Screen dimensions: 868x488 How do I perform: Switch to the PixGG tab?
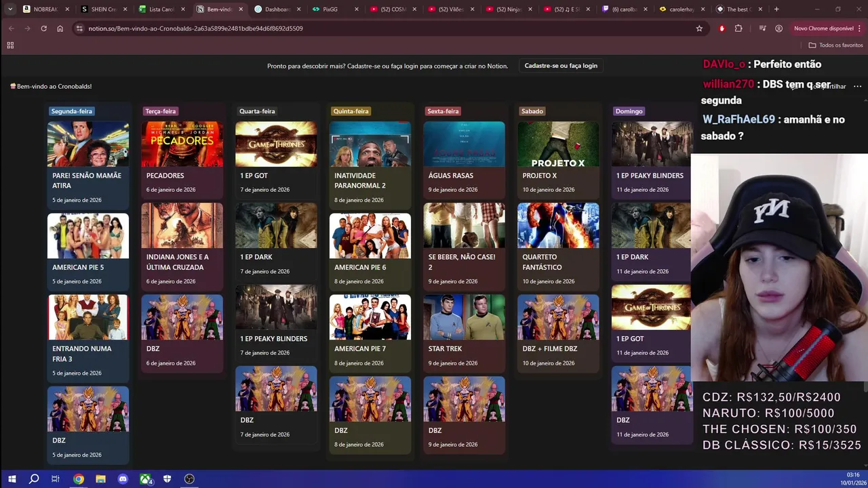pos(334,9)
